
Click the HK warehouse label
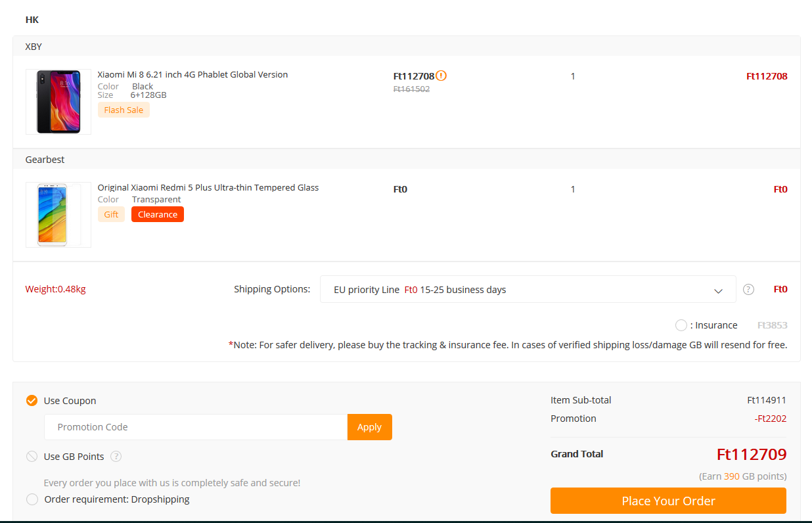click(x=32, y=20)
